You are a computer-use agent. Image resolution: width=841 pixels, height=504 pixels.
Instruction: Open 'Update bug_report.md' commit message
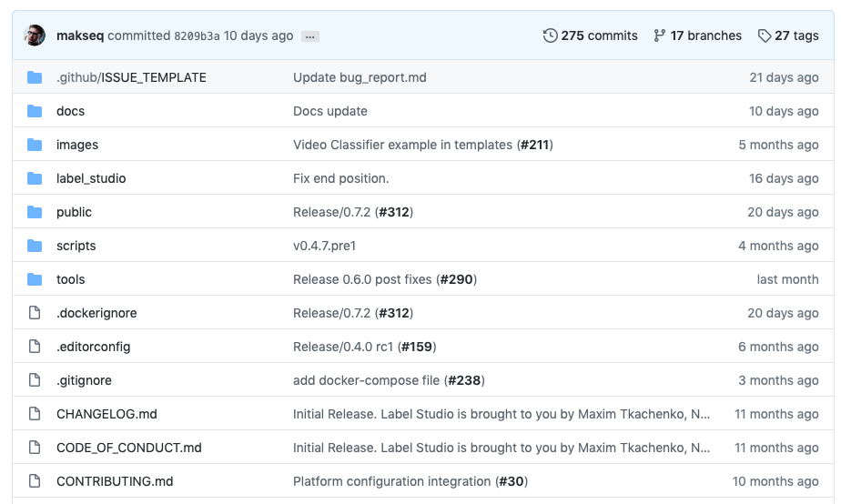pyautogui.click(x=360, y=77)
